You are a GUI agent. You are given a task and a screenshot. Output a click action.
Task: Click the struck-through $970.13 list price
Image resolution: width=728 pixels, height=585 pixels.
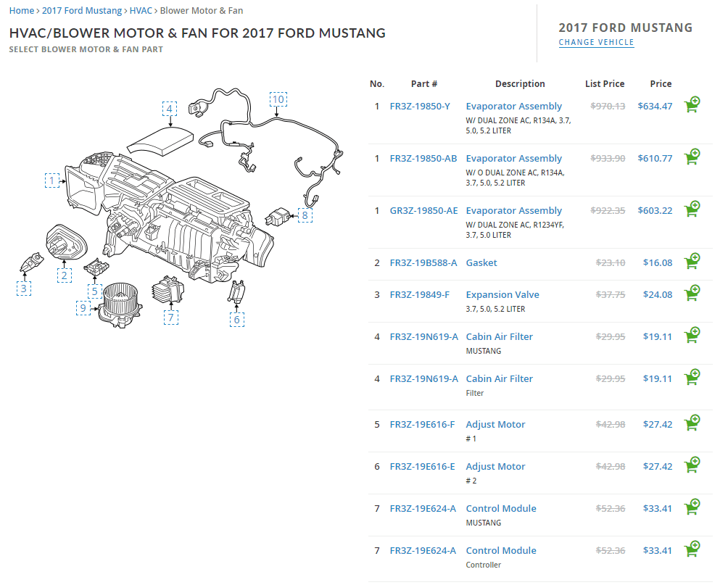click(608, 107)
